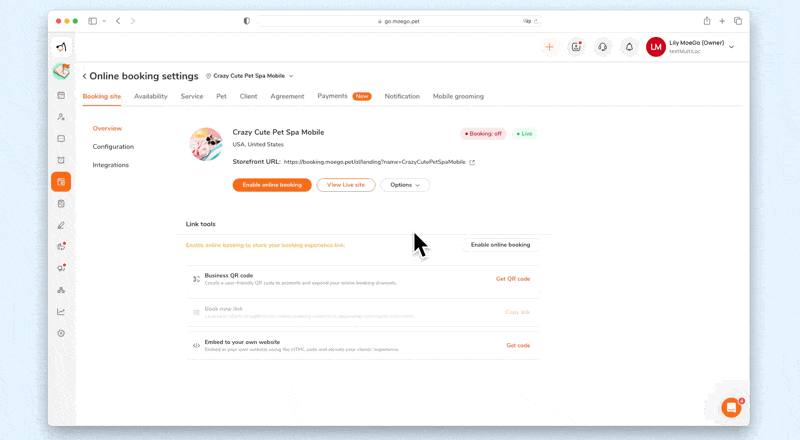This screenshot has height=440, width=800.
Task: Open the message bubble icon in the sidebar
Action: (x=61, y=138)
